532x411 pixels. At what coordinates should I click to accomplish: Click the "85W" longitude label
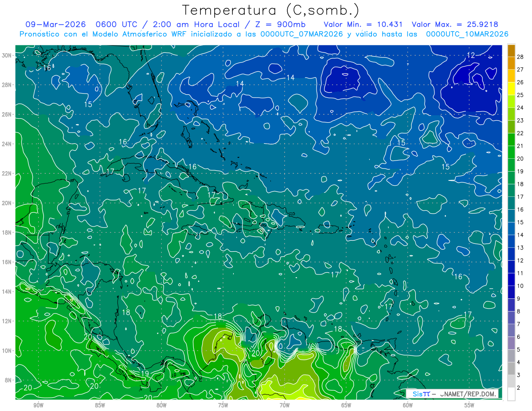pyautogui.click(x=100, y=405)
